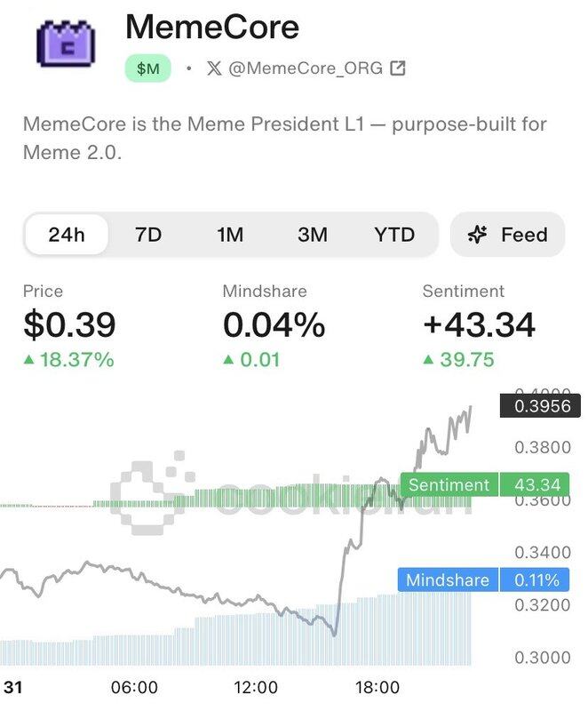
Task: Click the green up arrow beside 18.37%
Action: (x=28, y=360)
